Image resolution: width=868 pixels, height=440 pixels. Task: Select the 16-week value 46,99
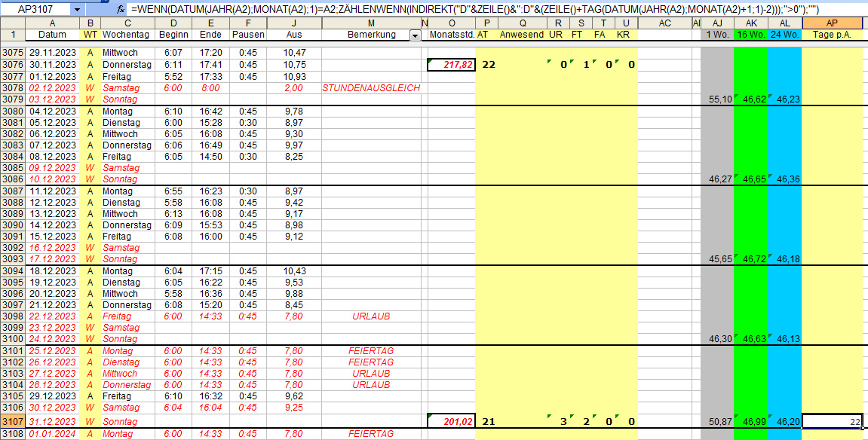click(x=751, y=422)
